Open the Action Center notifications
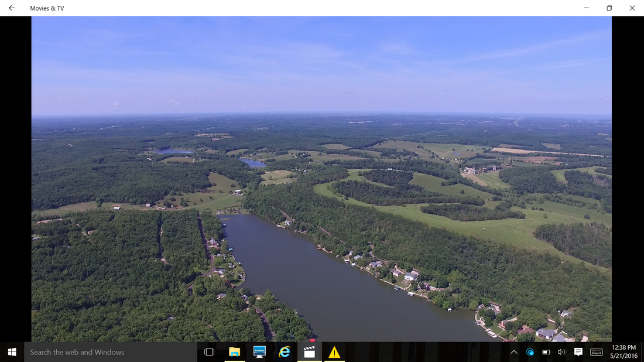The height and width of the screenshot is (362, 644). 578,352
